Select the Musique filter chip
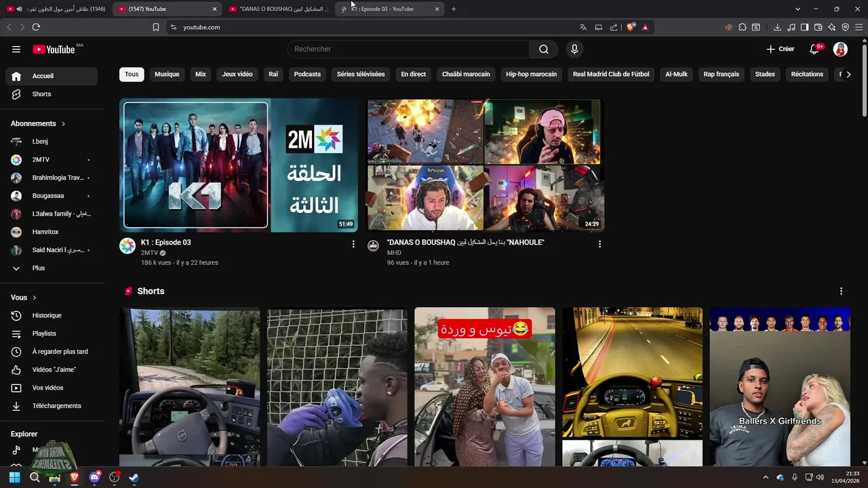 [x=167, y=75]
